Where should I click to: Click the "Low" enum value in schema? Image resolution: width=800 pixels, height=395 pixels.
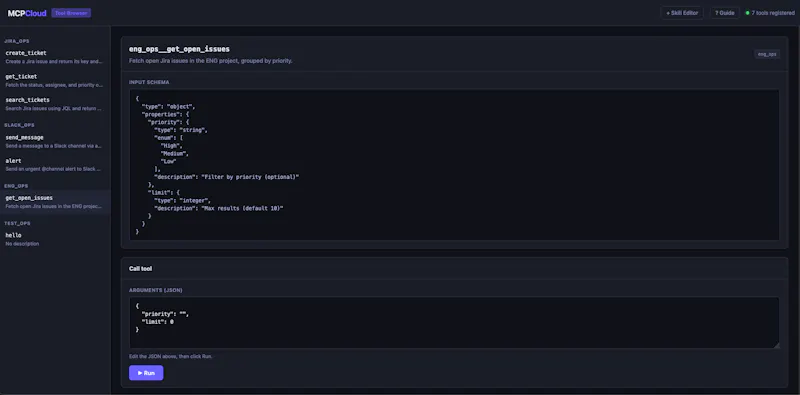168,161
